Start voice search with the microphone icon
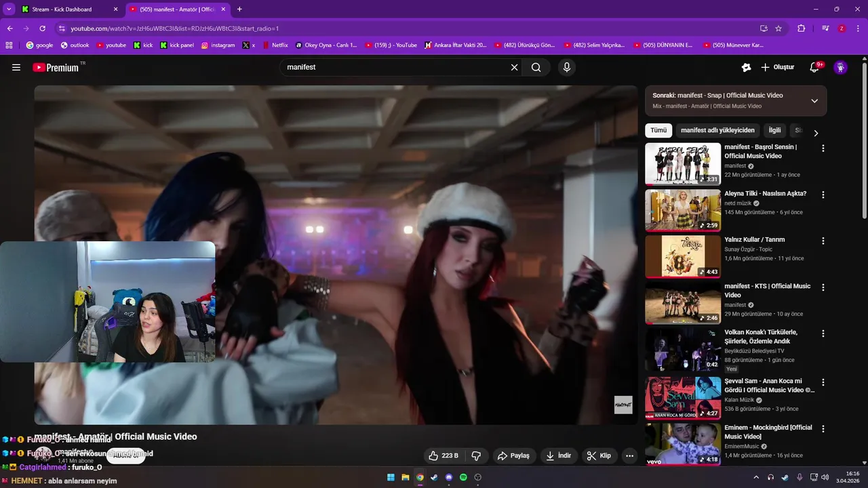 [567, 67]
